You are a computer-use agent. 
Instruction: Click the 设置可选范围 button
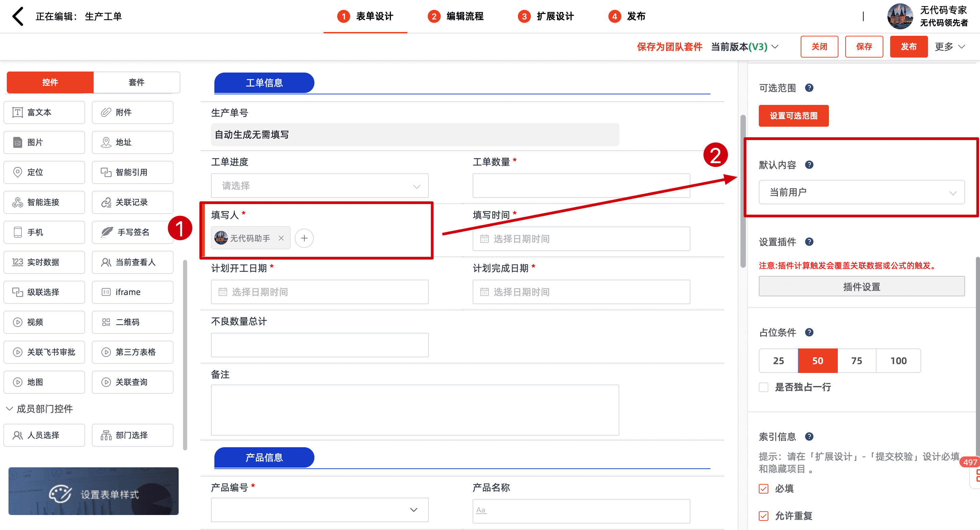793,116
